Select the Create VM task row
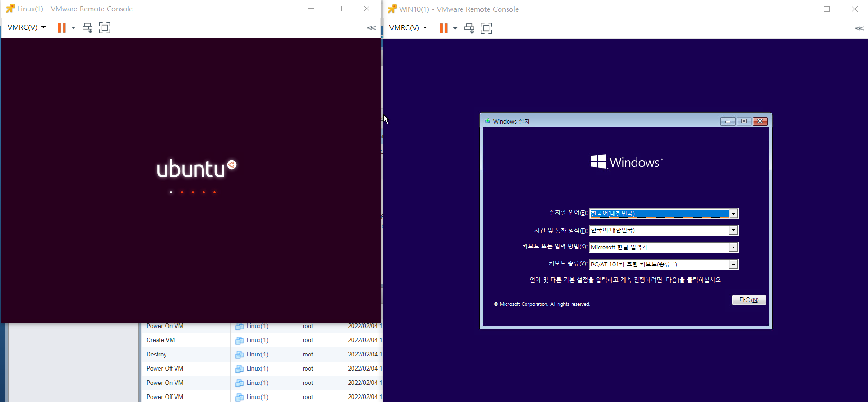Viewport: 868px width, 402px height. click(x=262, y=340)
